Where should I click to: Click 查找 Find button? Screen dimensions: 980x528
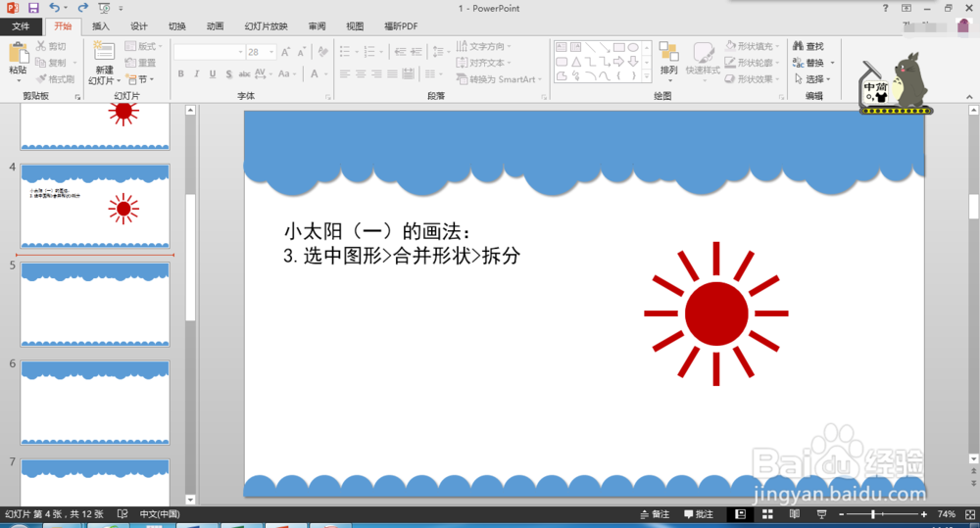(x=808, y=46)
